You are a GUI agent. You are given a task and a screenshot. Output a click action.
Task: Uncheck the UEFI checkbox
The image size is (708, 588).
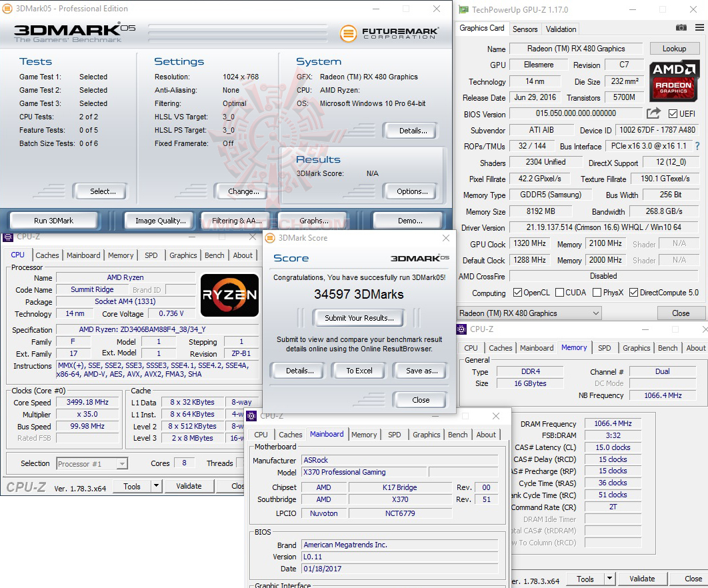pos(671,113)
